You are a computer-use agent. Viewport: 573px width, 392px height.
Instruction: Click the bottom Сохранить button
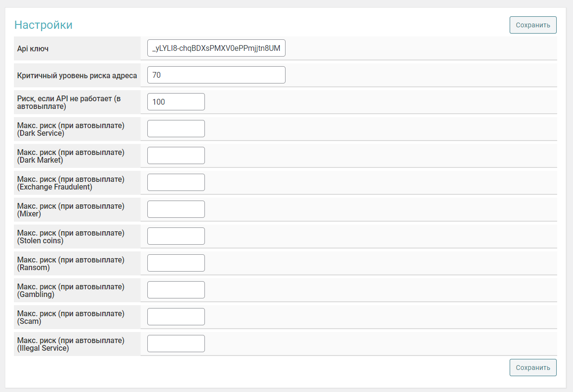point(533,368)
